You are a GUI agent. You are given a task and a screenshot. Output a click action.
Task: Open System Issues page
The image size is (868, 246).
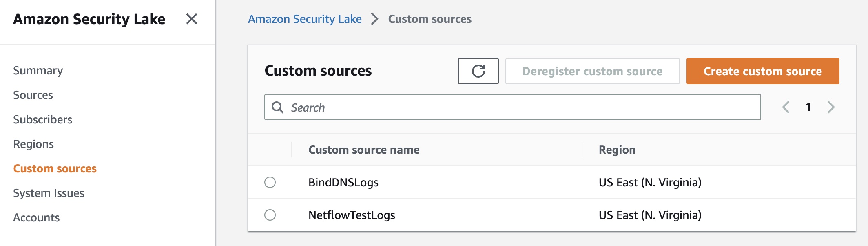(49, 193)
